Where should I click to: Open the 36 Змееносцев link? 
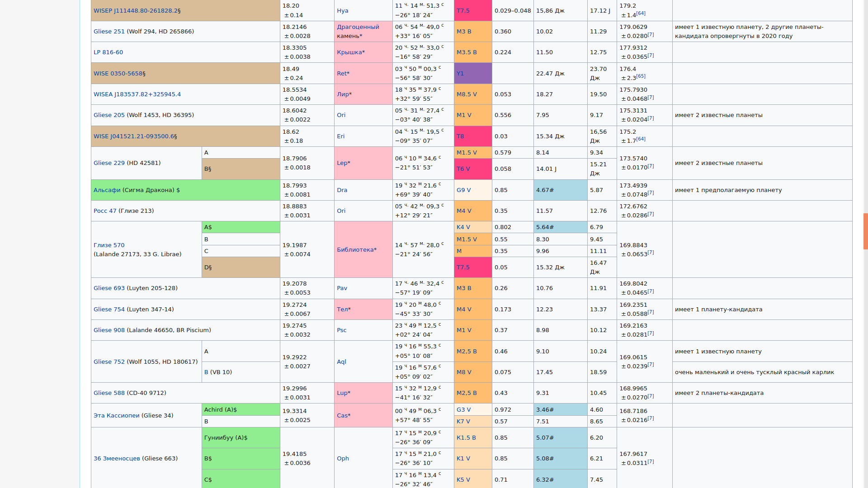(x=117, y=459)
